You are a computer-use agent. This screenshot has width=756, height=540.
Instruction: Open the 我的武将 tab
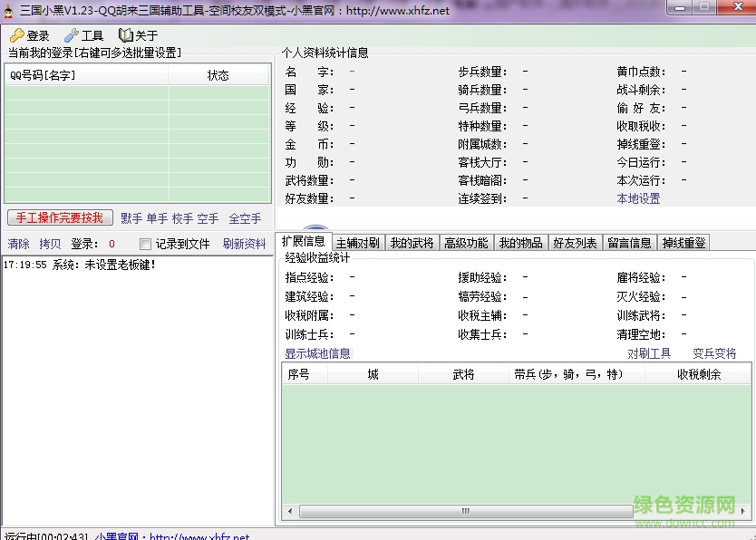click(x=412, y=242)
